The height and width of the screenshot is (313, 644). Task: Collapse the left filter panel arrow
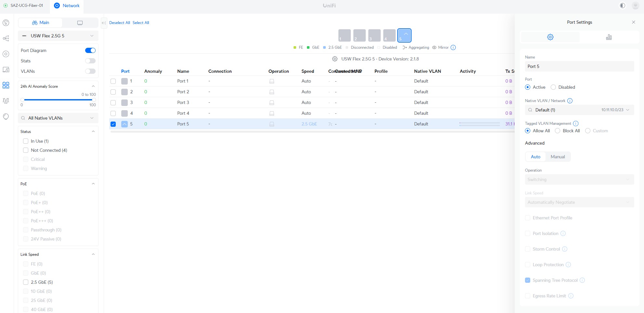104,23
